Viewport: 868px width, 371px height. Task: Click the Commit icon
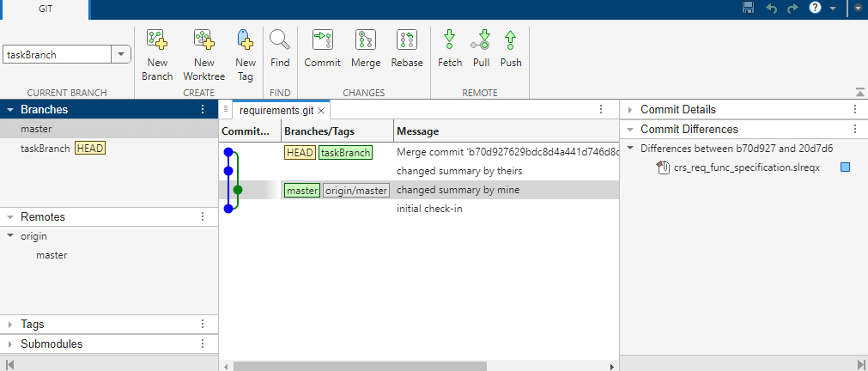pos(322,40)
